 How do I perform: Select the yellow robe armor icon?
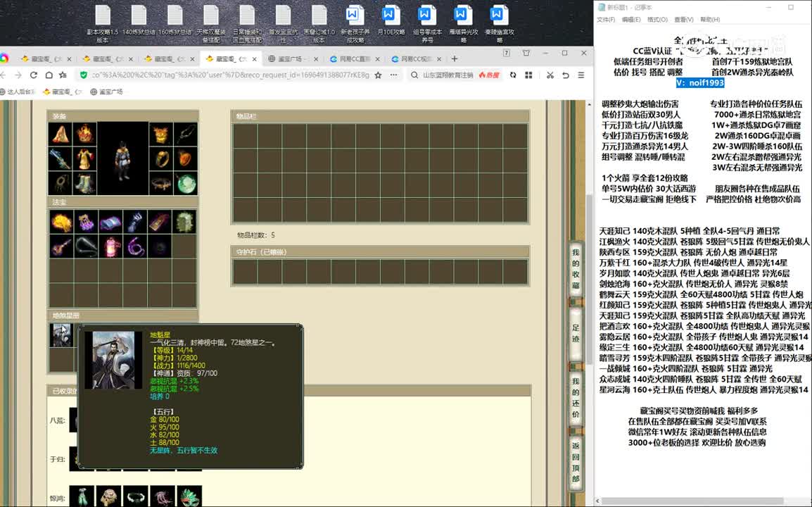tap(85, 159)
